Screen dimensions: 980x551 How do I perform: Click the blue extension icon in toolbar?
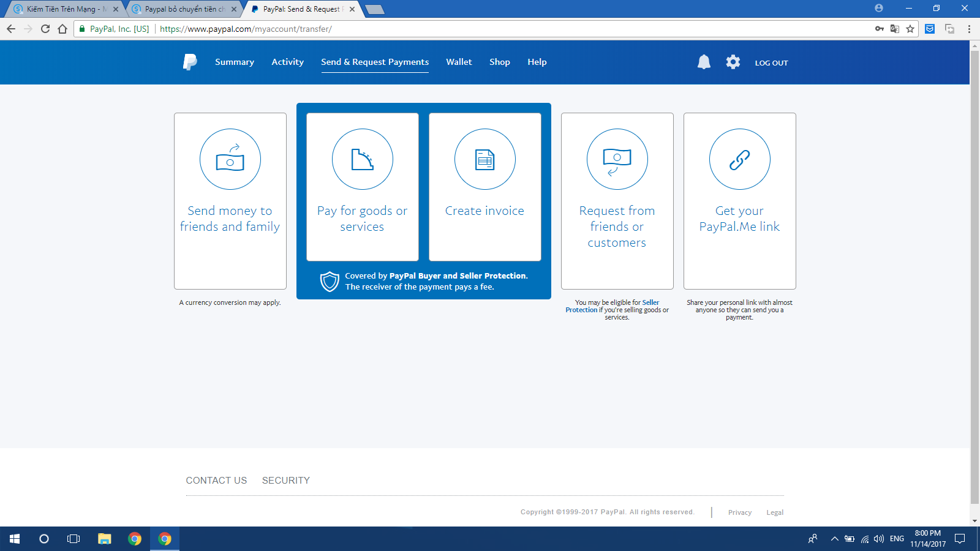coord(930,29)
